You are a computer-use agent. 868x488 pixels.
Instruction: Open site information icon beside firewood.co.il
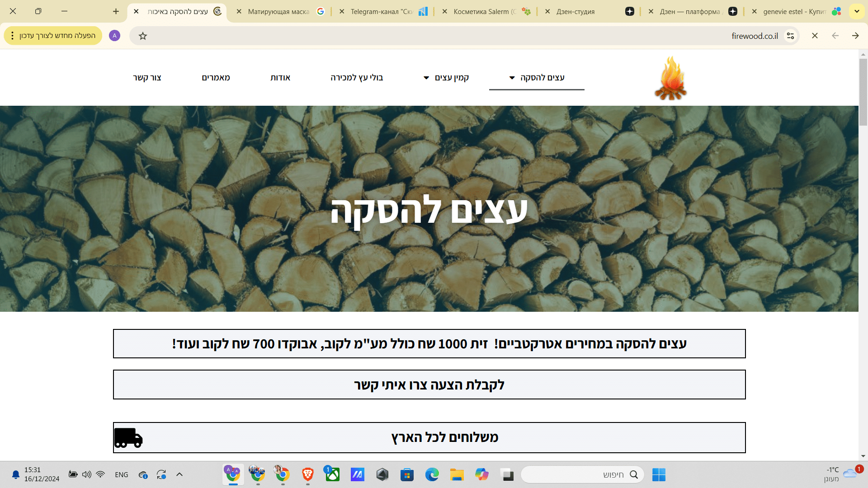[790, 36]
